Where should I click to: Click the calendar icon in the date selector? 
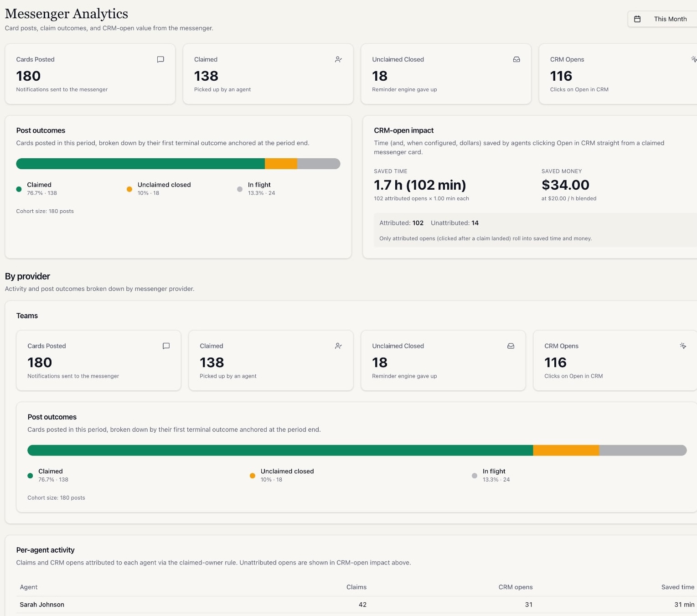[x=637, y=19]
